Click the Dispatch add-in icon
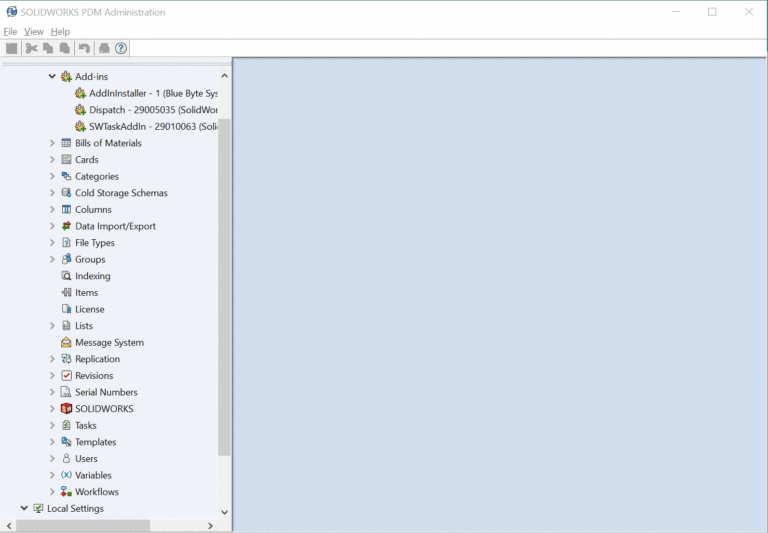Screen dimensions: 768x533 tap(80, 110)
